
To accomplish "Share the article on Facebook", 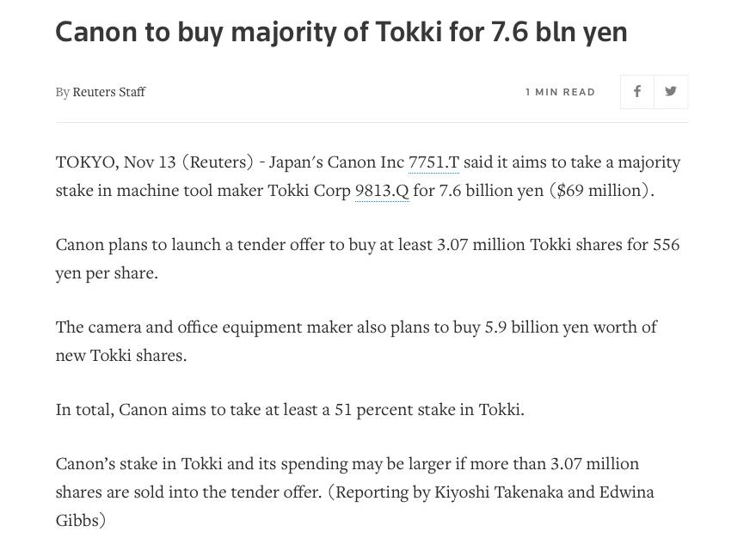I will click(x=636, y=91).
